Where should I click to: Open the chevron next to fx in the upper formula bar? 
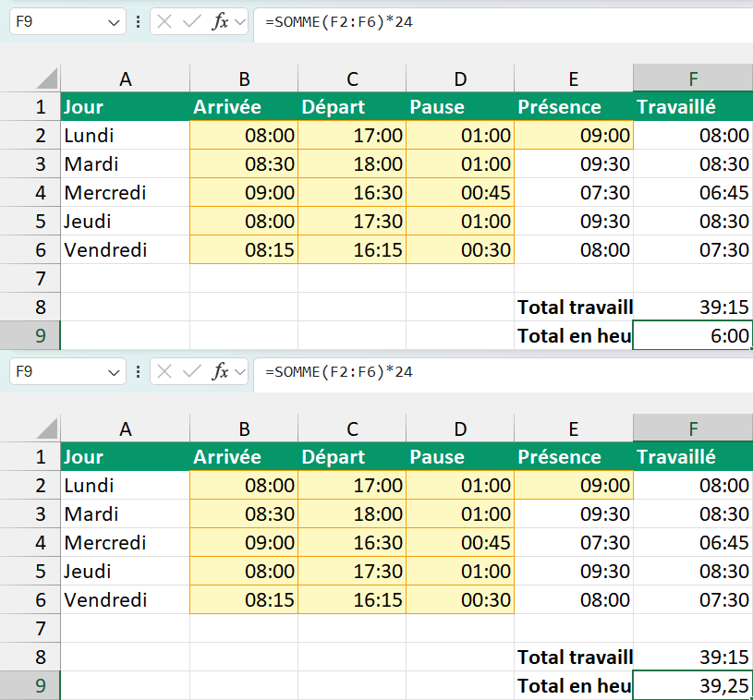[x=239, y=22]
